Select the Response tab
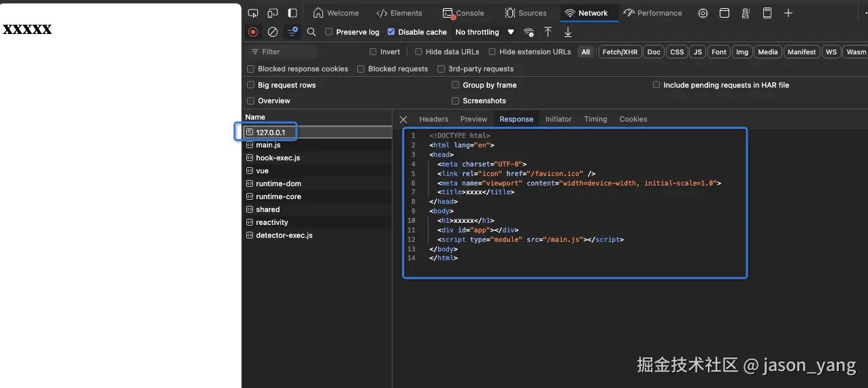 pyautogui.click(x=516, y=119)
